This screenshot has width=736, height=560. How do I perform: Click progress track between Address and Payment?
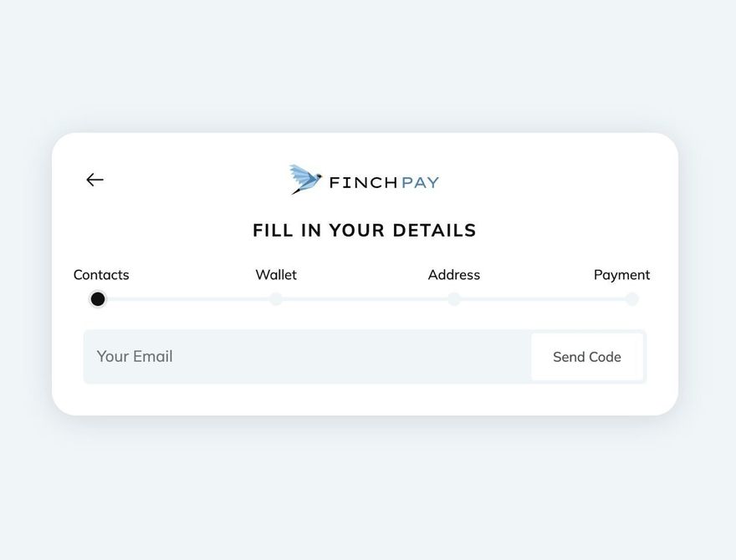click(543, 299)
